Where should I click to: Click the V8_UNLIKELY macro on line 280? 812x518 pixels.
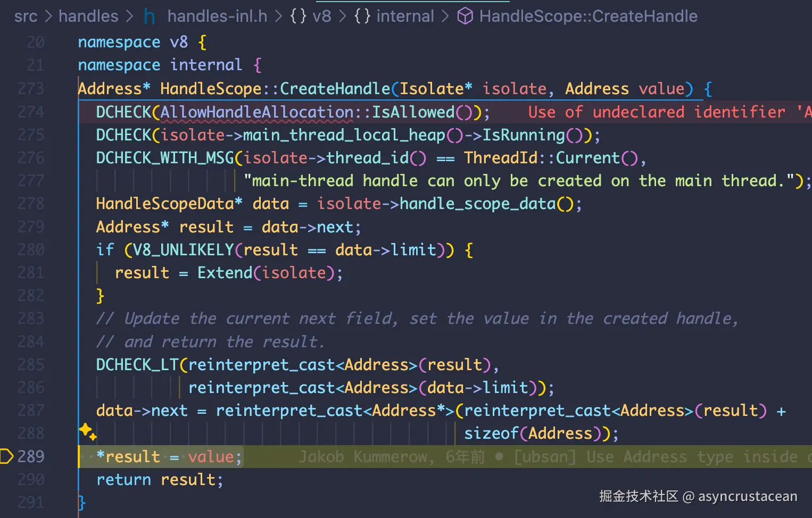pyautogui.click(x=183, y=249)
